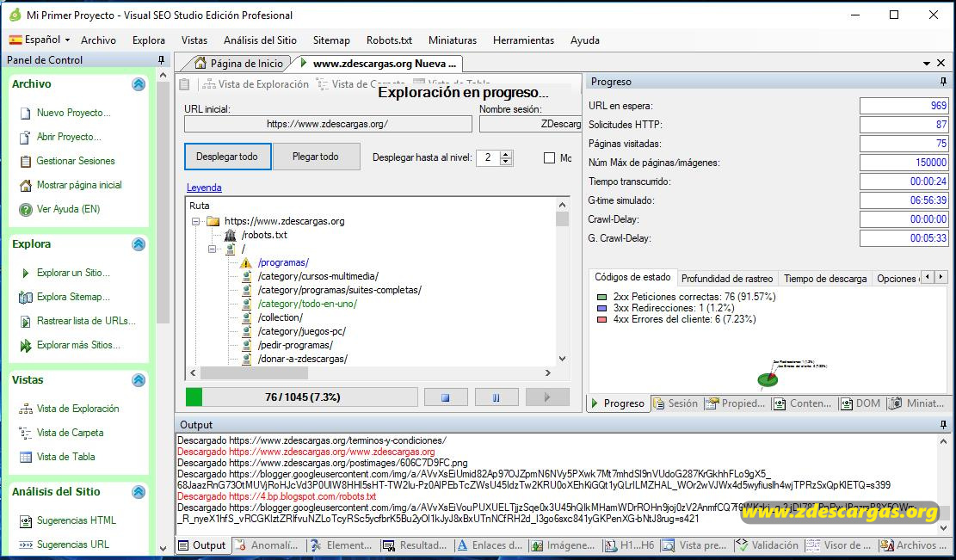Open the DOM tab

click(x=860, y=403)
